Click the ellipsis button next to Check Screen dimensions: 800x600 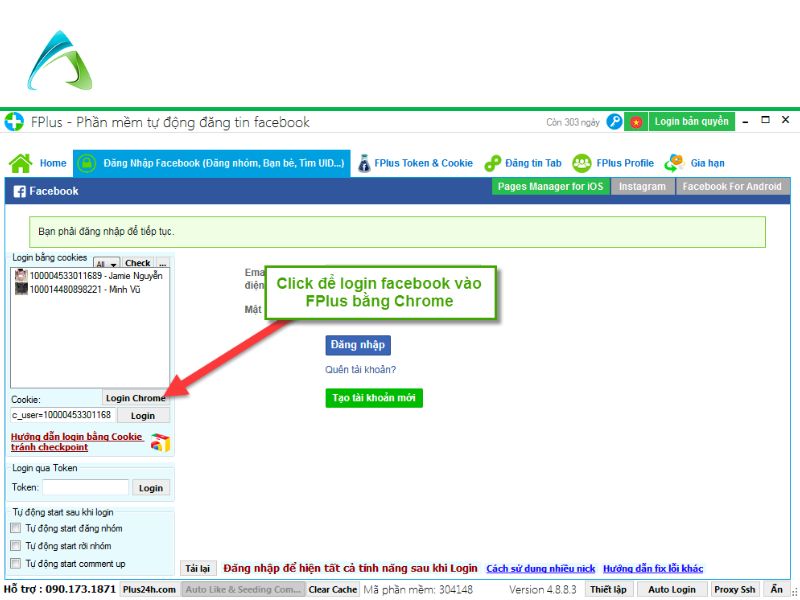(x=162, y=264)
